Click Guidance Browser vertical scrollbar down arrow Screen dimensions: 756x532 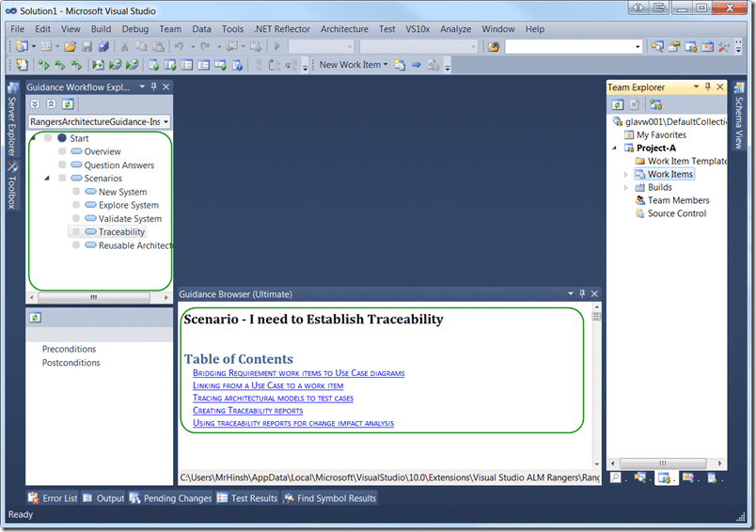click(x=596, y=464)
